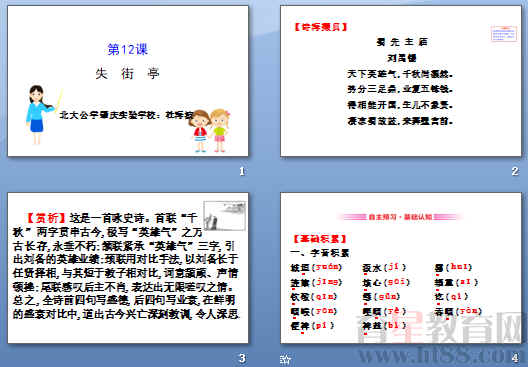Click the 一、字音积累 subheading on slide 4

tap(320, 253)
